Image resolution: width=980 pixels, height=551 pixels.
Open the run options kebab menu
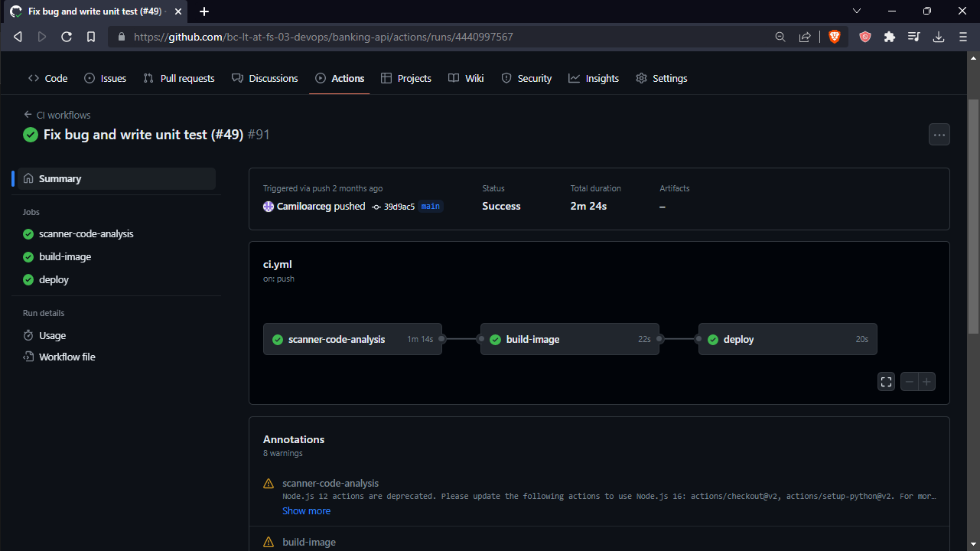pyautogui.click(x=939, y=134)
